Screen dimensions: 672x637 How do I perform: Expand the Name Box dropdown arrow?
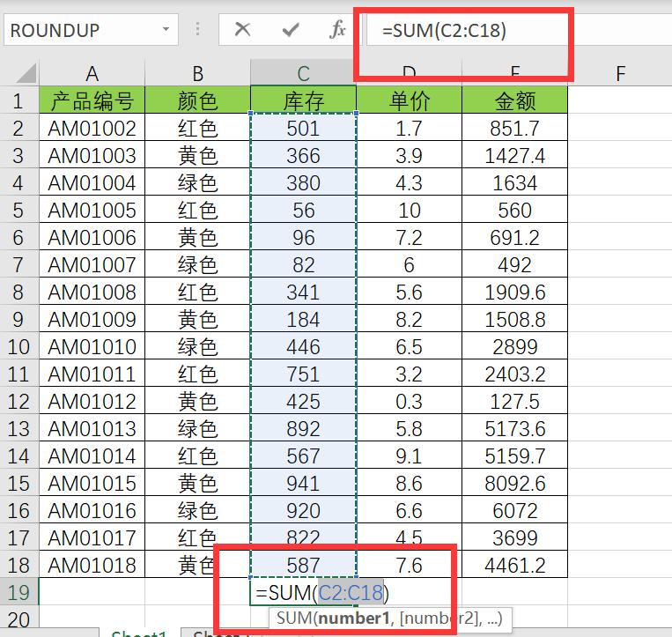(166, 30)
